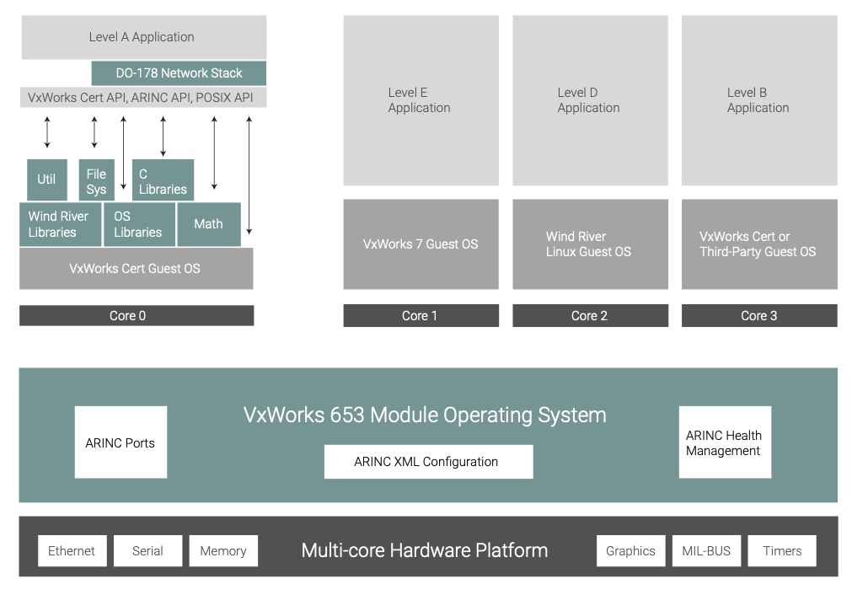The height and width of the screenshot is (595, 868).
Task: Click the Wind River Libraries block
Action: (x=61, y=224)
